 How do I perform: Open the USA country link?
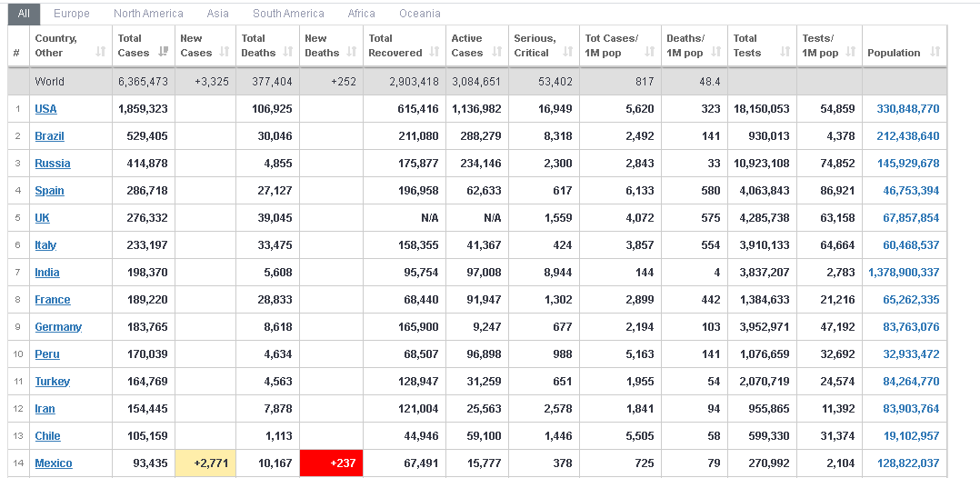45,109
